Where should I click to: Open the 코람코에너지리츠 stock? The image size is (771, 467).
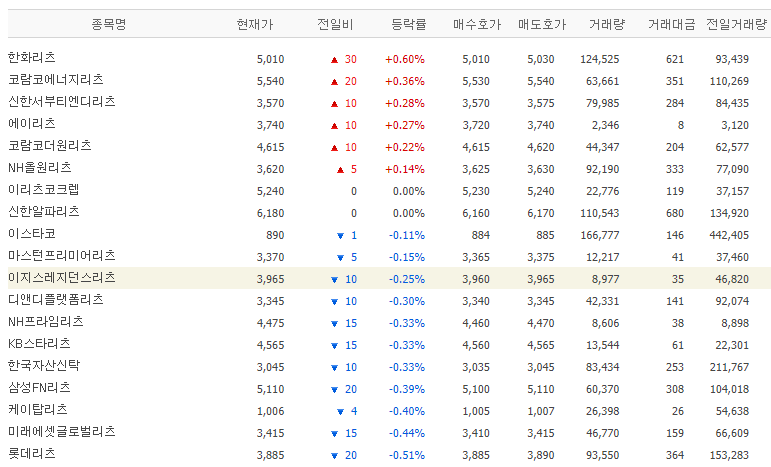pyautogui.click(x=56, y=80)
